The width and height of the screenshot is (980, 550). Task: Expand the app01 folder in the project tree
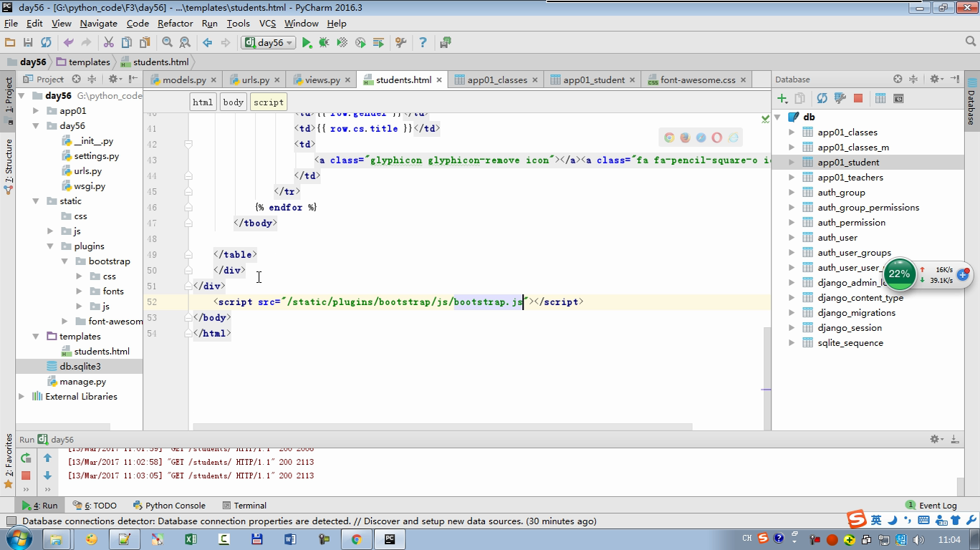click(36, 111)
